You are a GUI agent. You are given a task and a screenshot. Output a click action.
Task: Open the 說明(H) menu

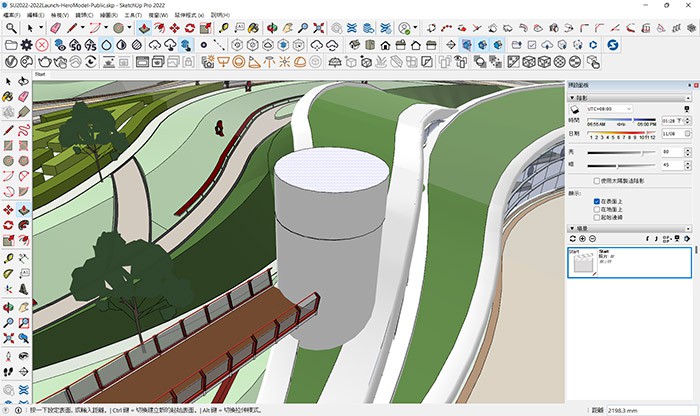(x=219, y=16)
